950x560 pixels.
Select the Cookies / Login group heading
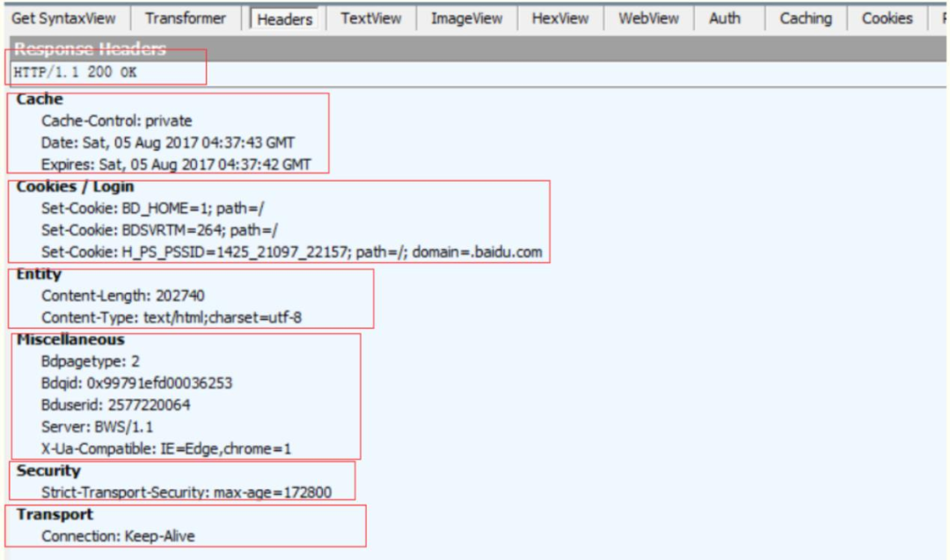[75, 186]
